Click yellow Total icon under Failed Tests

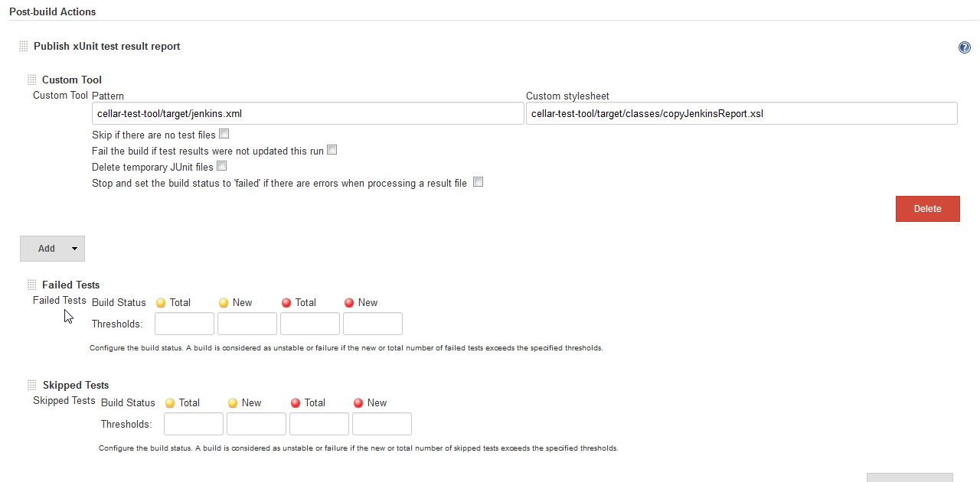[x=161, y=303]
